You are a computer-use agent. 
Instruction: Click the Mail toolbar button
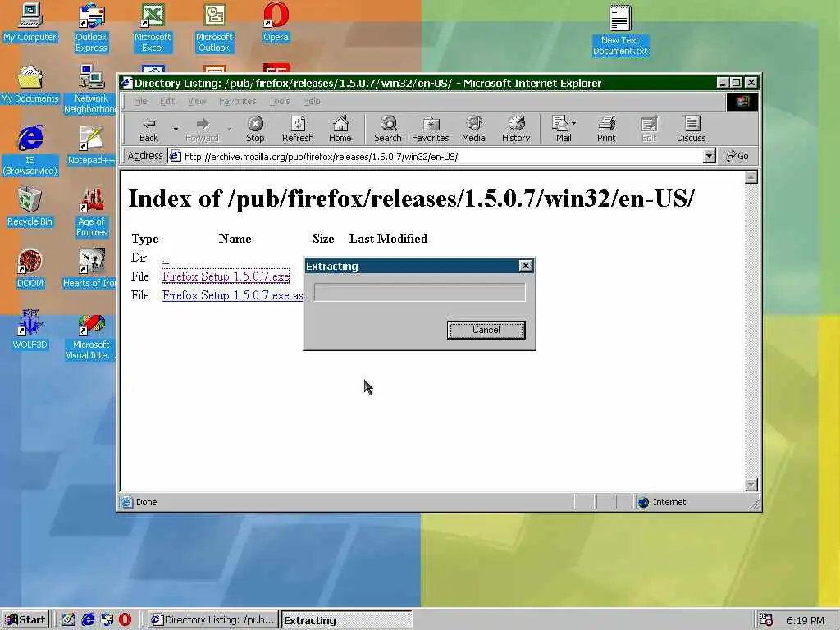pos(564,129)
